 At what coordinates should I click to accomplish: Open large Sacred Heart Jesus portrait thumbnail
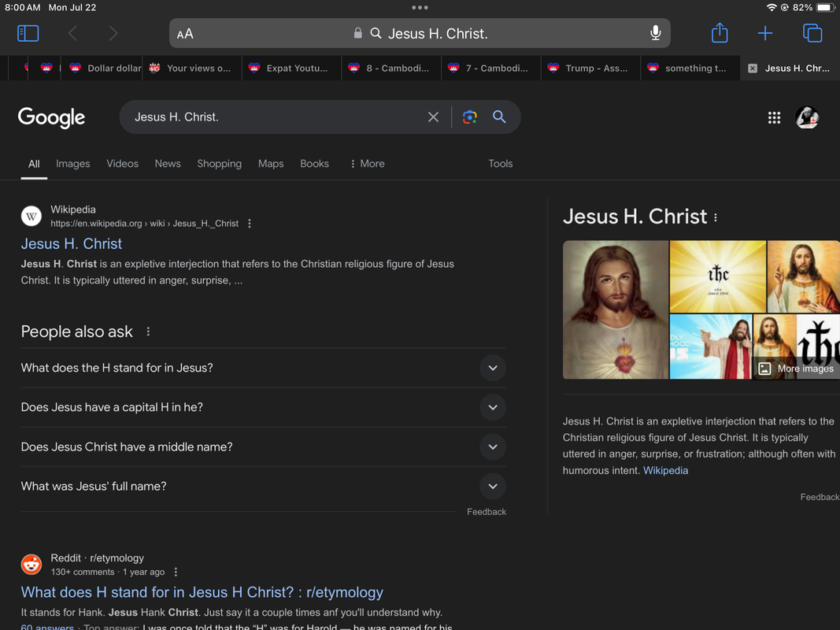[615, 309]
